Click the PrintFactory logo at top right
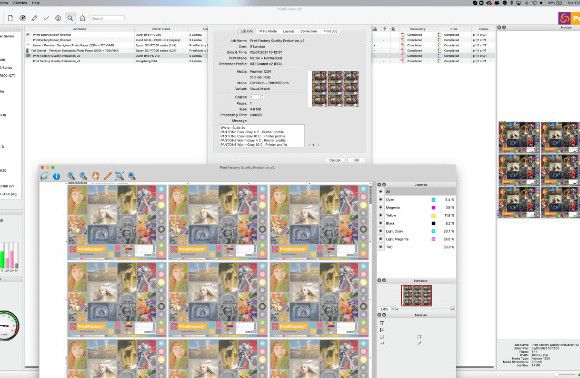The width and height of the screenshot is (580, 378). [x=569, y=18]
